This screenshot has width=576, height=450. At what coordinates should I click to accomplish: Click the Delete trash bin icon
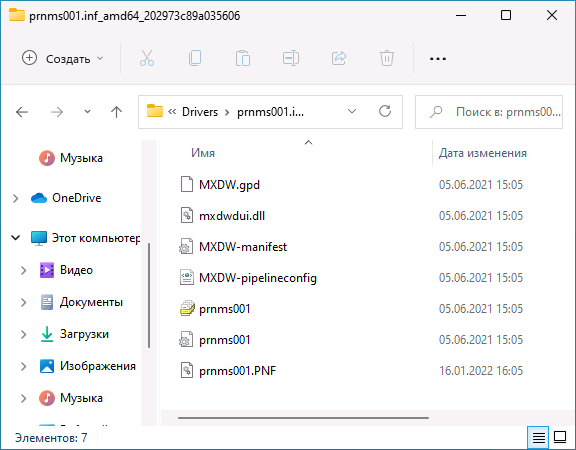click(x=387, y=58)
